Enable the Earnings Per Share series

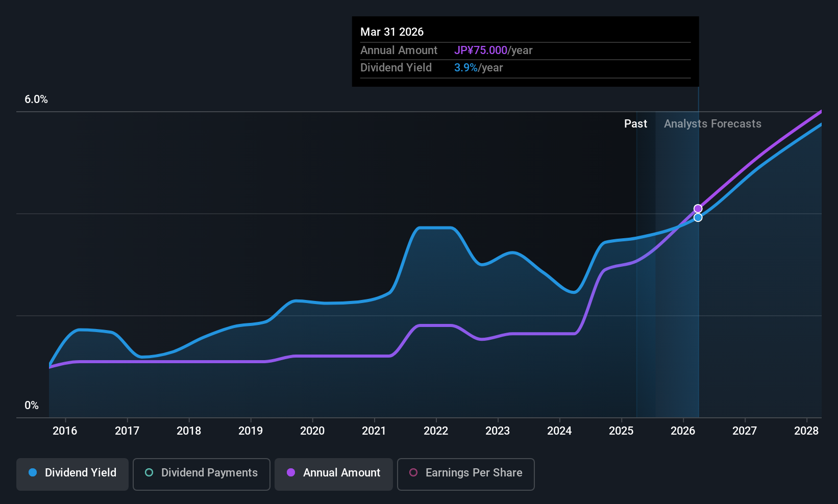coord(466,474)
